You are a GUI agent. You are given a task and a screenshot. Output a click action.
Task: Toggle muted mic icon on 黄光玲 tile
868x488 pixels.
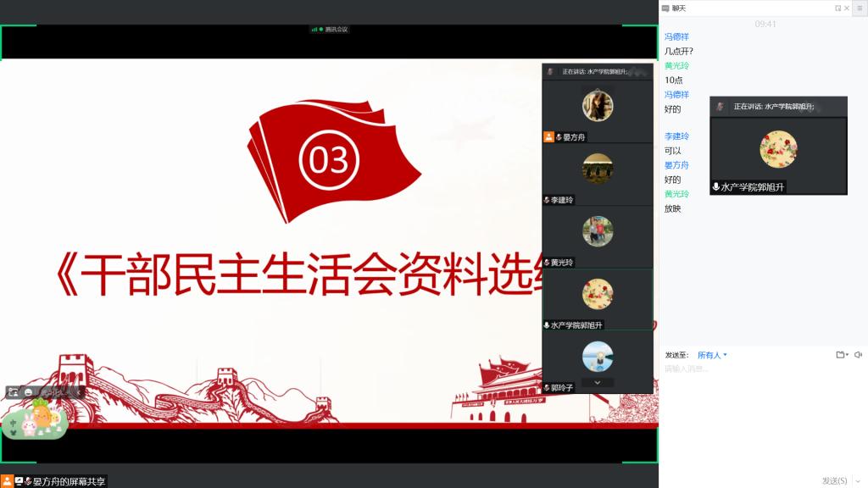(548, 263)
